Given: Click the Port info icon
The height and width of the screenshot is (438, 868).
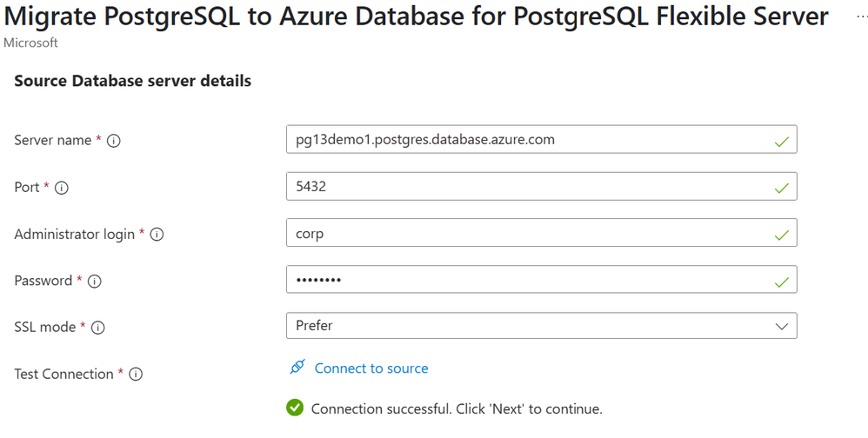Looking at the screenshot, I should (62, 188).
